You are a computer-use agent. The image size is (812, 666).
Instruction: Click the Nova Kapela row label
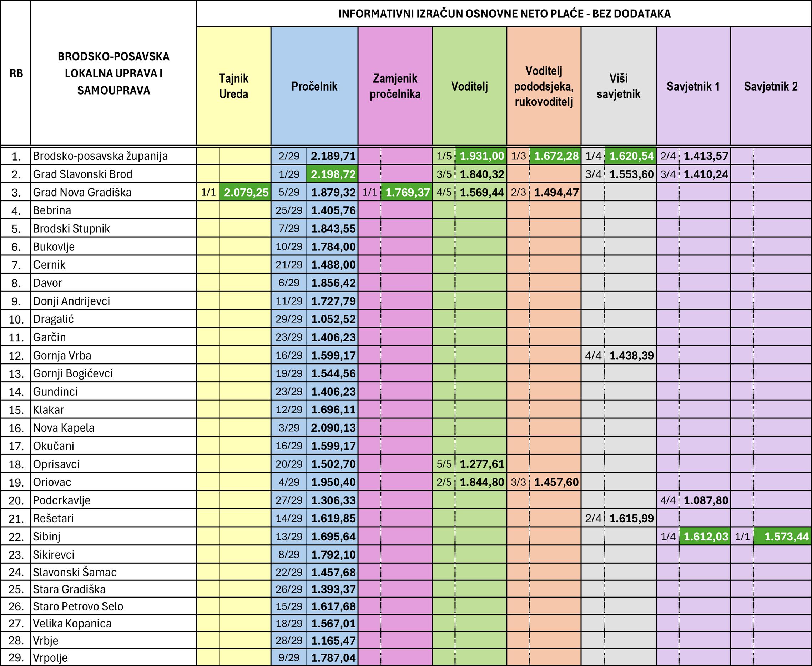[x=64, y=428]
